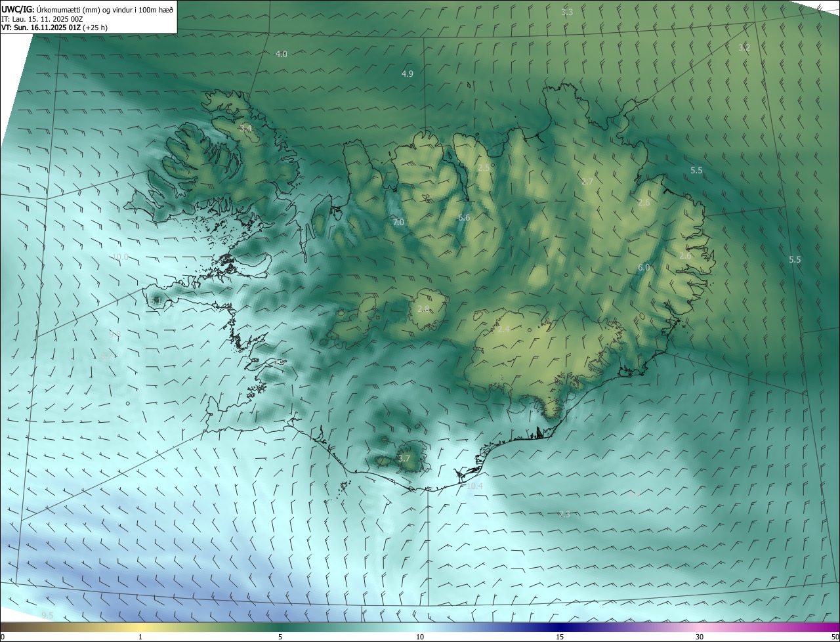Screen dimensions: 840x642
Task: Pick the yellow band on the colorbar
Action: pyautogui.click(x=140, y=627)
